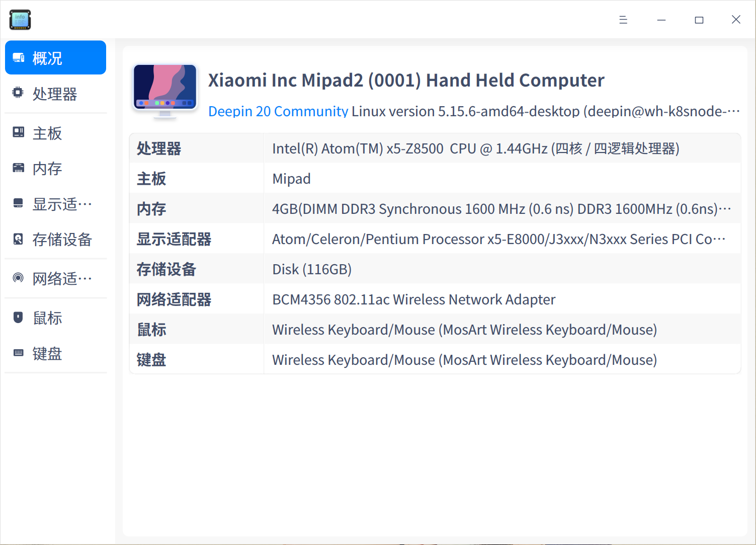Viewport: 756px width, 545px height.
Task: Click the 键盘 row label in table
Action: (x=151, y=360)
